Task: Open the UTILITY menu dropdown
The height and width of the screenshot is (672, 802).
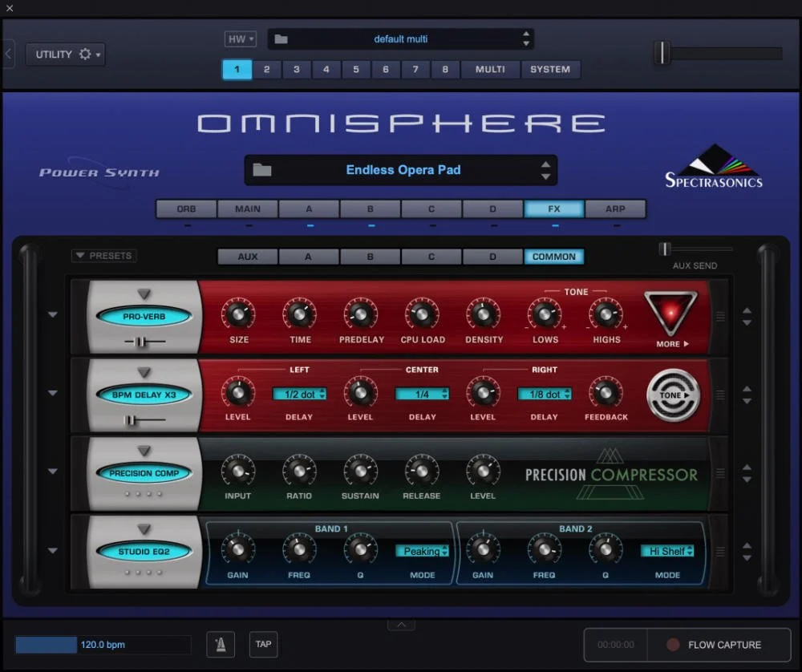Action: pyautogui.click(x=65, y=55)
